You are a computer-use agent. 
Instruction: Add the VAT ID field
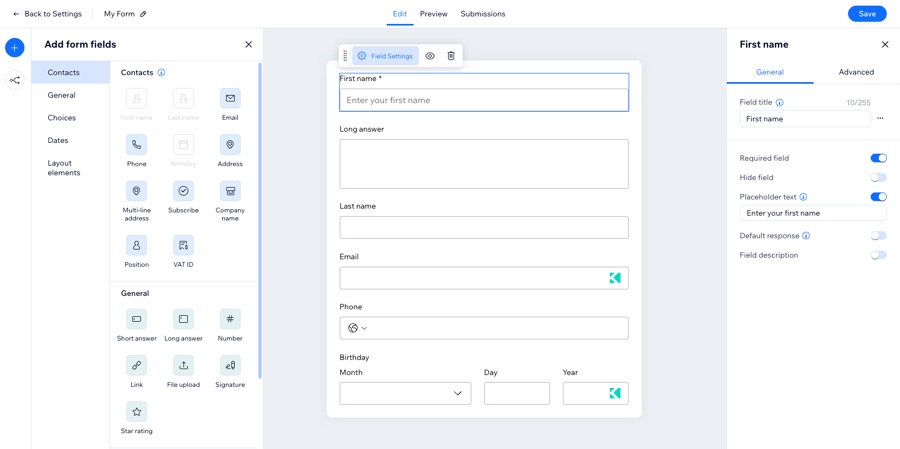click(184, 245)
